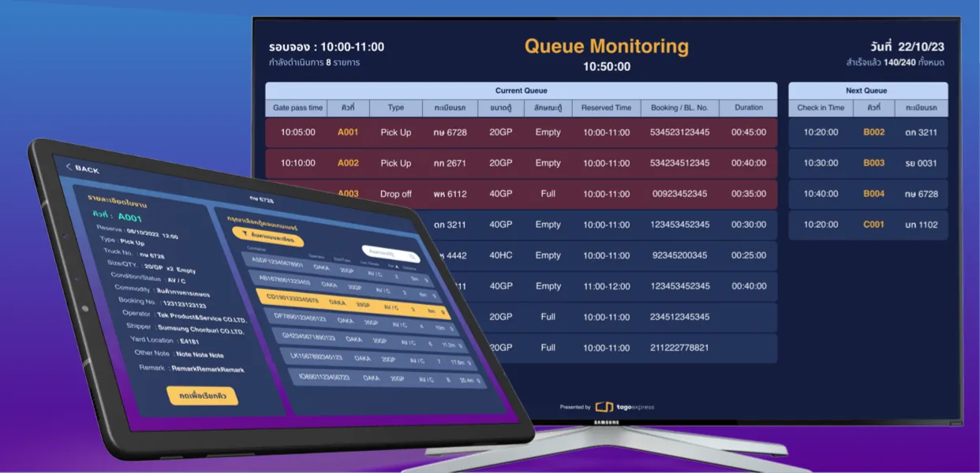Viewport: 980px width, 473px height.
Task: Select container DF7890123456123 row on tablet
Action: [361, 322]
